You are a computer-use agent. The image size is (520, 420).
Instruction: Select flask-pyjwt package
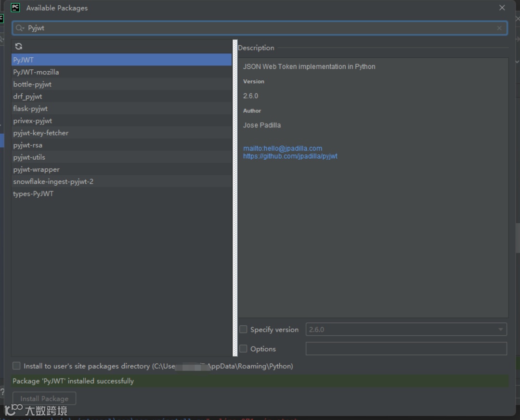tap(122, 108)
